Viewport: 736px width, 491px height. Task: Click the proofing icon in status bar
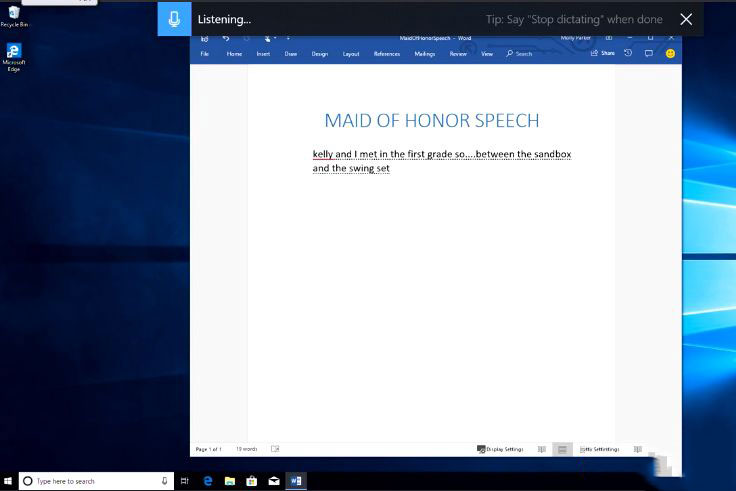[x=275, y=449]
